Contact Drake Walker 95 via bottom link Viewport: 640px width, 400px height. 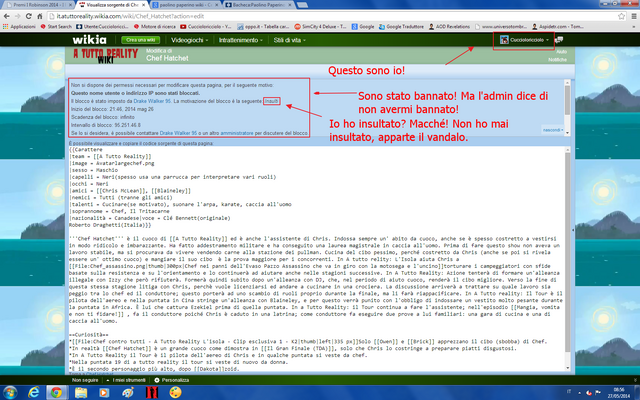[x=178, y=133]
